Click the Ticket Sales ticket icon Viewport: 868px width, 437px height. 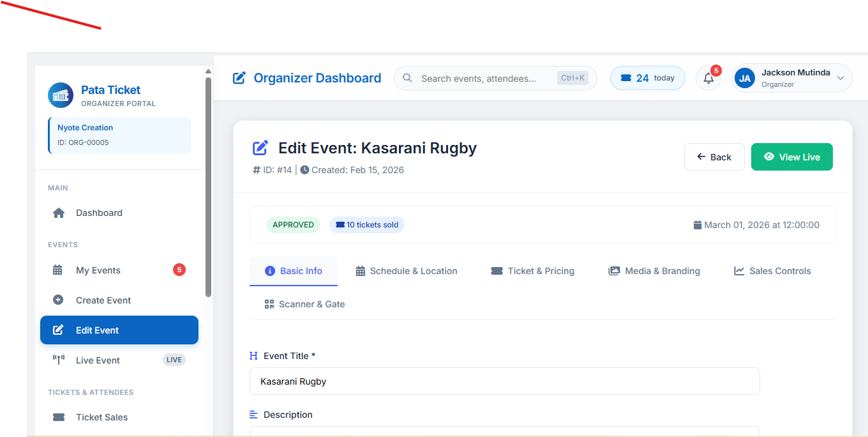[x=59, y=417]
